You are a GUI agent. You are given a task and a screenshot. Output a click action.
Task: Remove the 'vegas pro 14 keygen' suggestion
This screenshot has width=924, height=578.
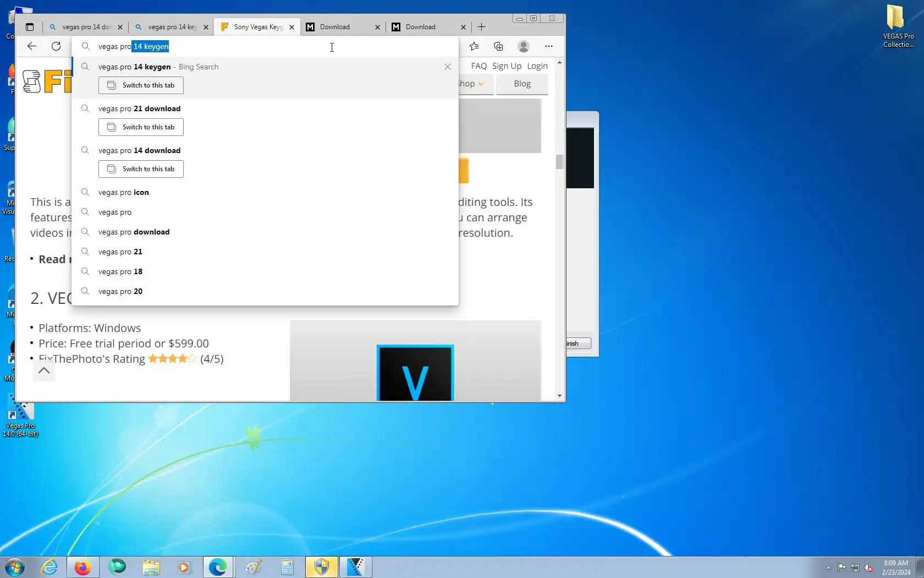point(448,67)
